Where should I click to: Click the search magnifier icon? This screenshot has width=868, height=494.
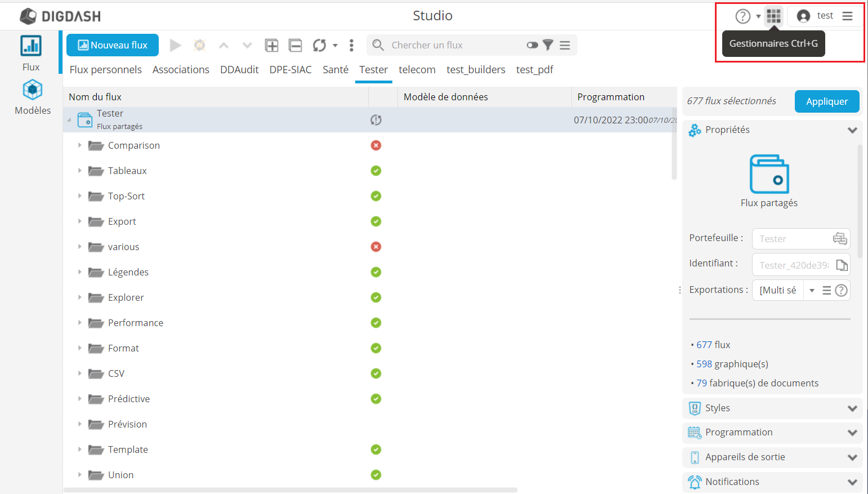pyautogui.click(x=378, y=45)
